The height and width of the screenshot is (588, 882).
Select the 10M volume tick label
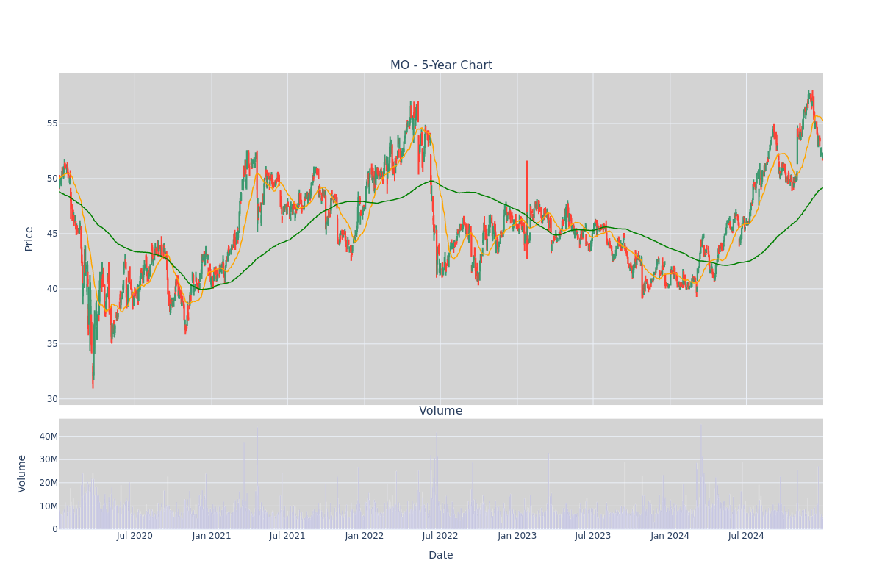[49, 506]
